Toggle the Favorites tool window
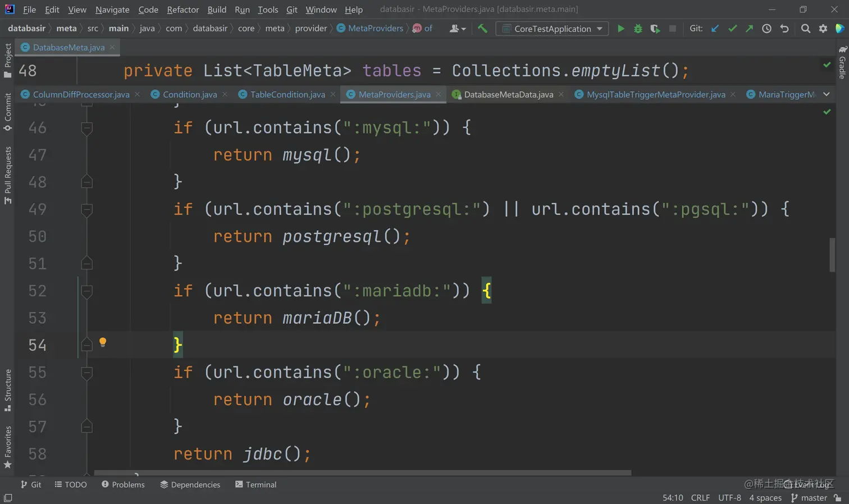Image resolution: width=849 pixels, height=504 pixels. (x=8, y=447)
